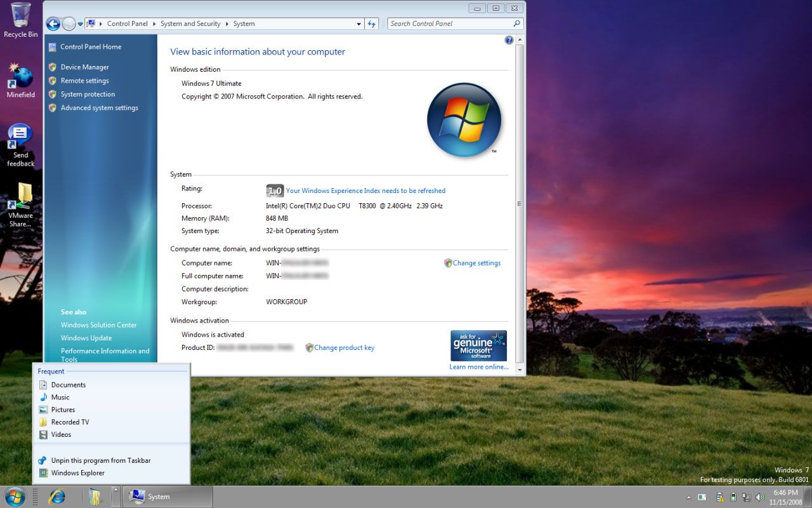Open Windows Update under See also
Viewport: 812px width, 508px height.
pos(86,338)
